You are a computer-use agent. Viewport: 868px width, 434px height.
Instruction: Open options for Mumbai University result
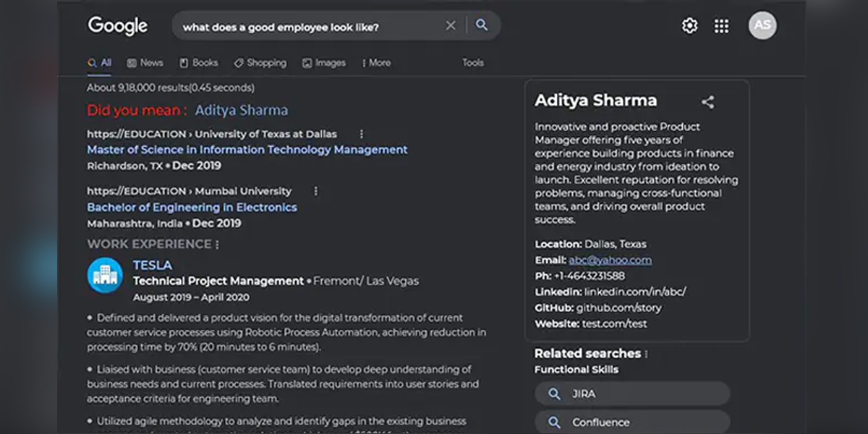[315, 191]
